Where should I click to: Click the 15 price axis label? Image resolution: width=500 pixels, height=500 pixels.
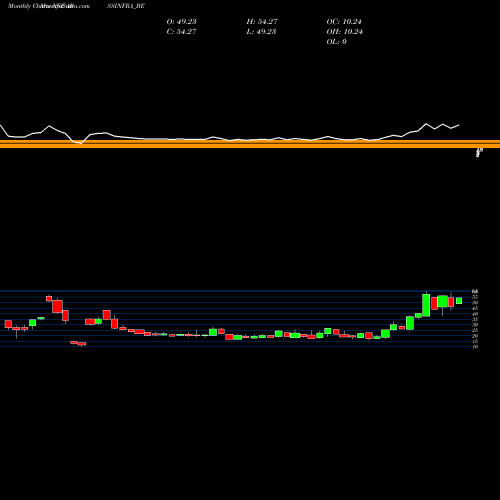475,341
